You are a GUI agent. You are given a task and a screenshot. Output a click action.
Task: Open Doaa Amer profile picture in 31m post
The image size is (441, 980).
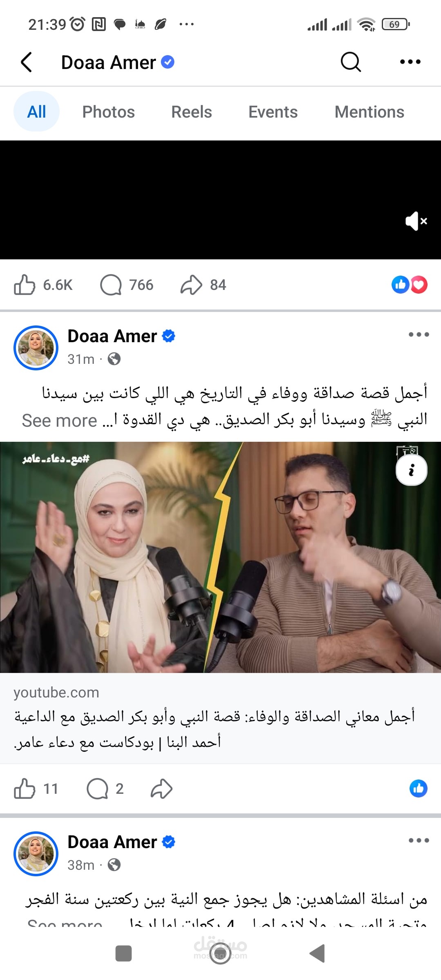click(x=36, y=348)
